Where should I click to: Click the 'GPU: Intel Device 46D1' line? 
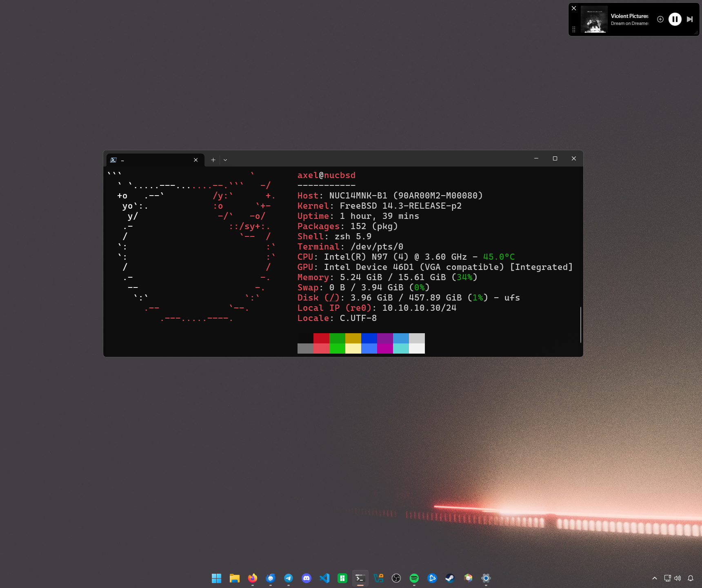435,267
